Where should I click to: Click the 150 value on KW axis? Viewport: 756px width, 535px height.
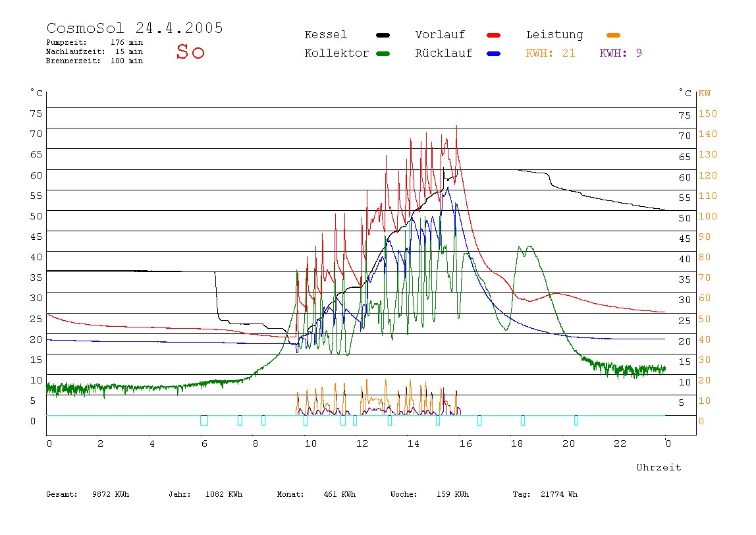pyautogui.click(x=708, y=113)
